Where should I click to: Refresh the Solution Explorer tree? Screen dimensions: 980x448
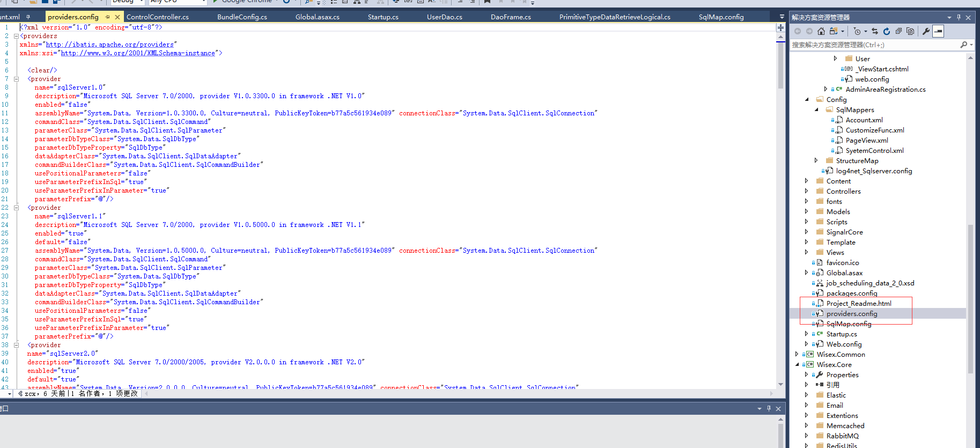(887, 31)
